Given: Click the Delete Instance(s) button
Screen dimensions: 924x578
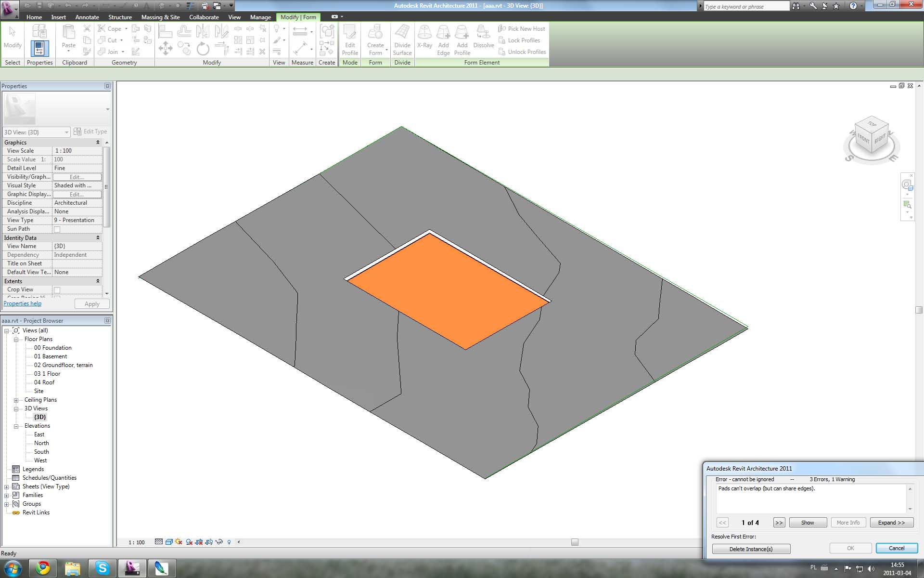Looking at the screenshot, I should click(x=751, y=549).
